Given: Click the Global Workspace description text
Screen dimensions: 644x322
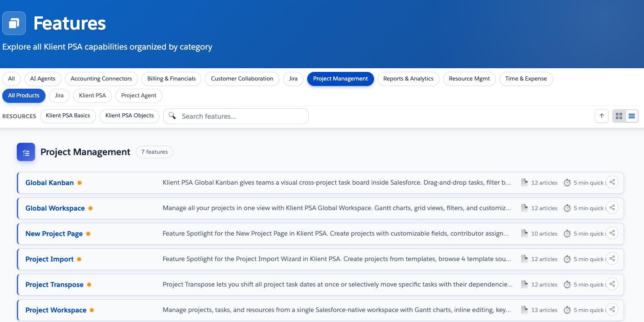Looking at the screenshot, I should [x=337, y=208].
